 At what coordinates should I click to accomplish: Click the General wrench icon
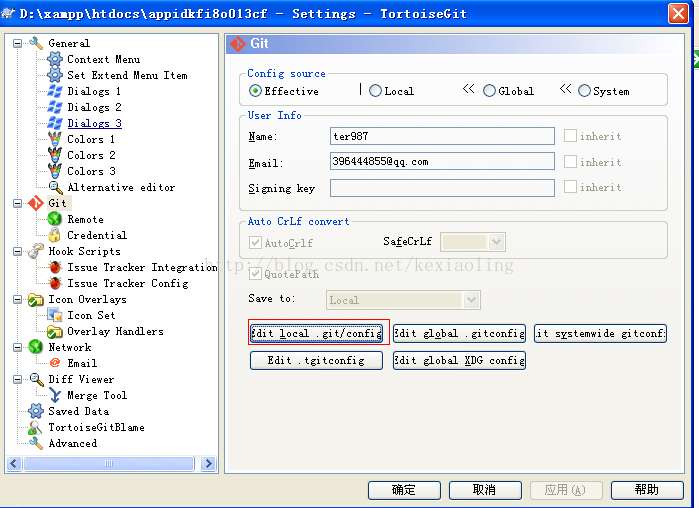click(x=36, y=43)
